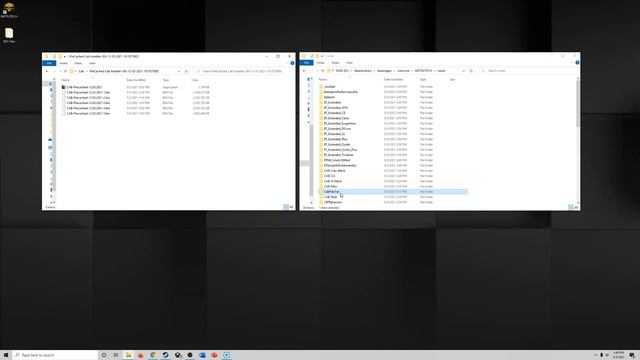The width and height of the screenshot is (640, 360).
Task: Click the Search mods input field
Action: (529, 71)
